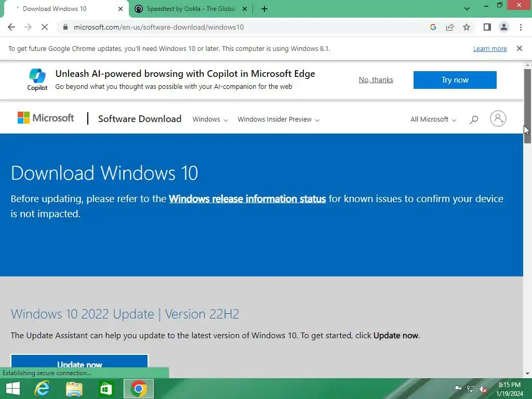This screenshot has width=532, height=399.
Task: Click Try now button
Action: (455, 79)
